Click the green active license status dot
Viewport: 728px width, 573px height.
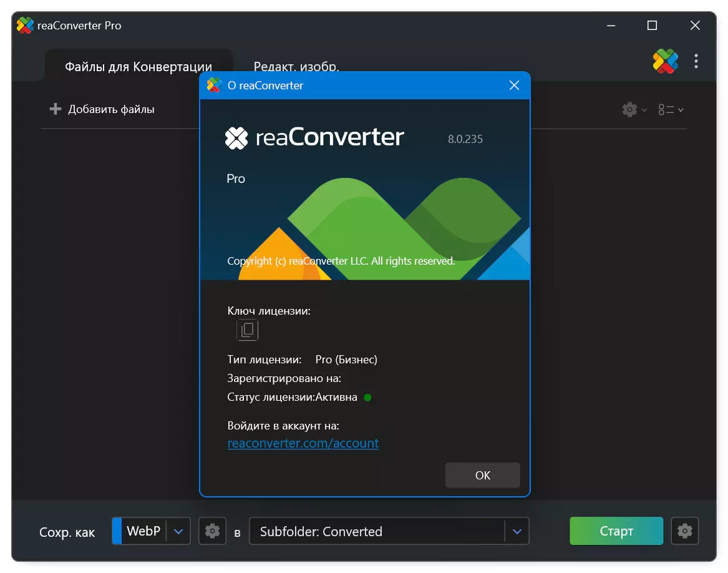(367, 398)
